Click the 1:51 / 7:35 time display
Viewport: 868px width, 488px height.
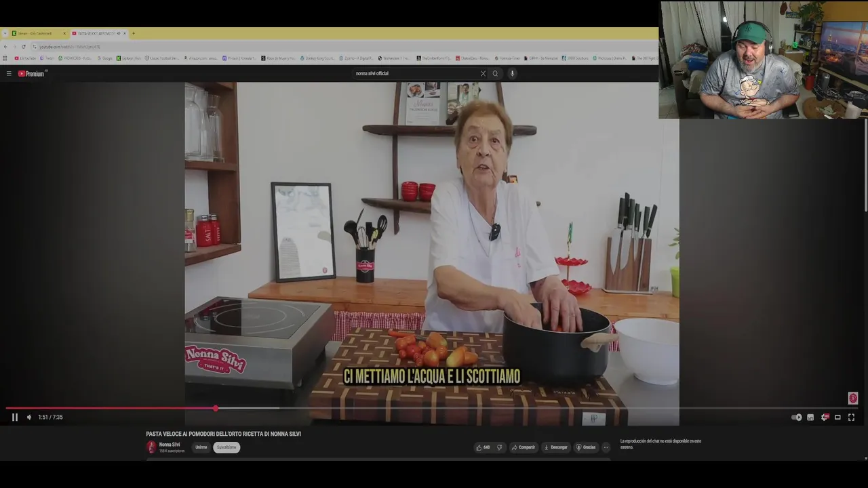(50, 418)
